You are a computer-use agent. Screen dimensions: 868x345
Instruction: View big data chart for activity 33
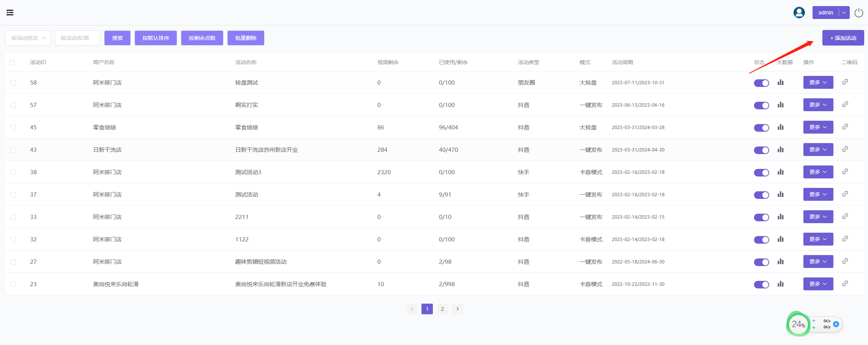[781, 217]
